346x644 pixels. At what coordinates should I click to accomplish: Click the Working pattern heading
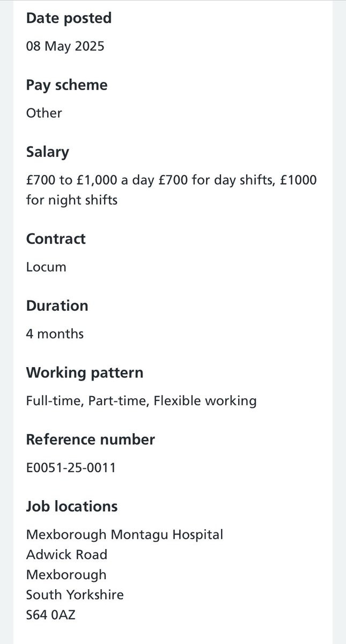click(x=85, y=373)
